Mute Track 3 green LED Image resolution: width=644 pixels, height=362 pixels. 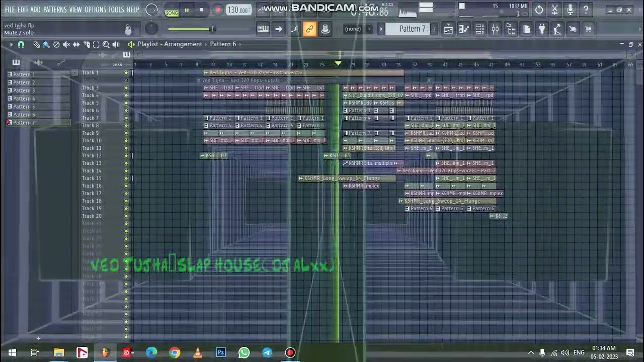[126, 88]
